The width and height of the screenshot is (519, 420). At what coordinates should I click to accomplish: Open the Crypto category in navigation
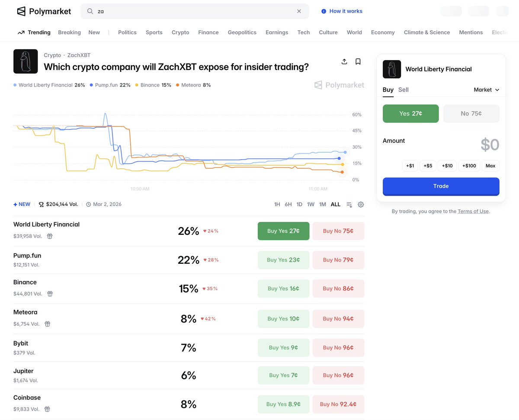point(180,32)
